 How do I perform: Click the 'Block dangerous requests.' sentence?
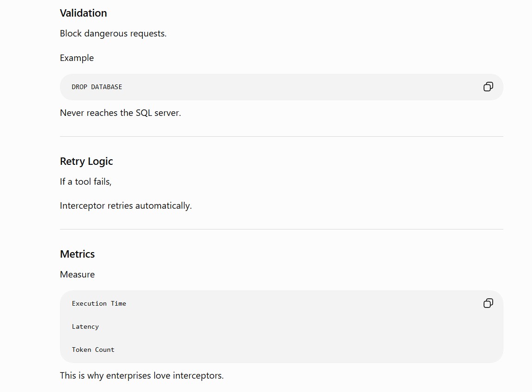click(113, 34)
